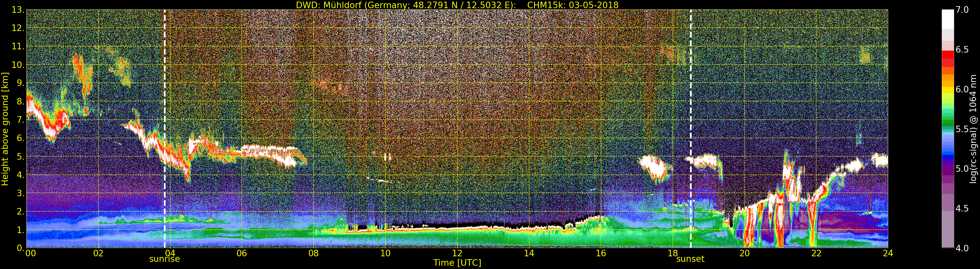Click the colorbar tick label '5.5'

point(962,129)
